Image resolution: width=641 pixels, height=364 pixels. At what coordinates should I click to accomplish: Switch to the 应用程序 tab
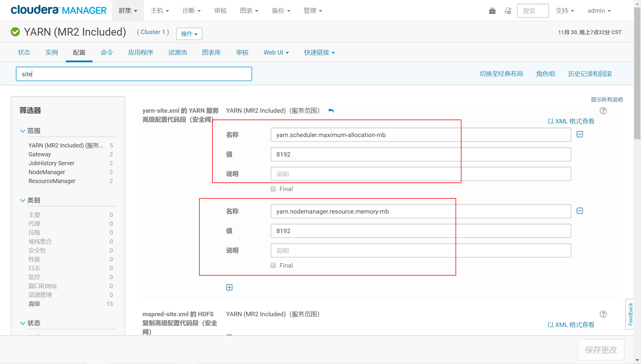pyautogui.click(x=140, y=53)
